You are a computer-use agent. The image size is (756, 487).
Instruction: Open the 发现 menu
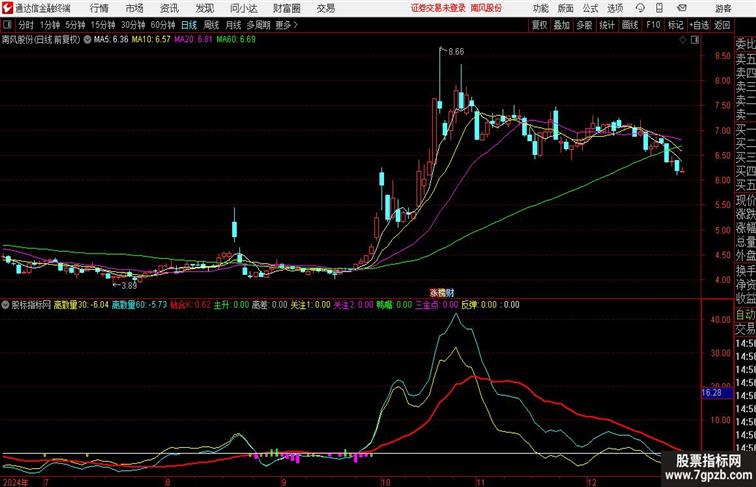tap(204, 8)
